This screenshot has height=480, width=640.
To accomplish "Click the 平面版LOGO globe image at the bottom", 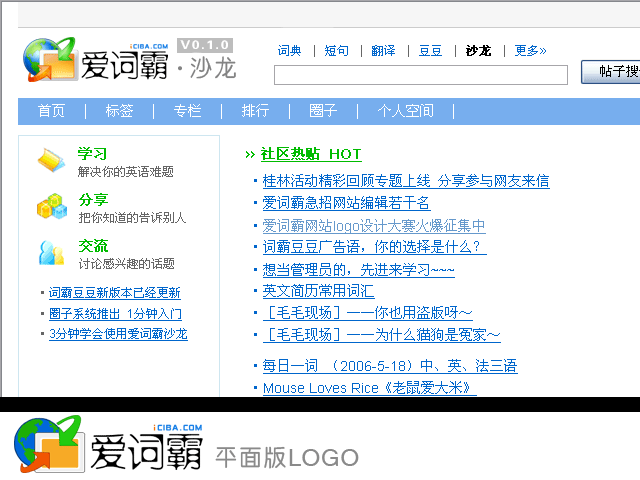I will [x=49, y=444].
